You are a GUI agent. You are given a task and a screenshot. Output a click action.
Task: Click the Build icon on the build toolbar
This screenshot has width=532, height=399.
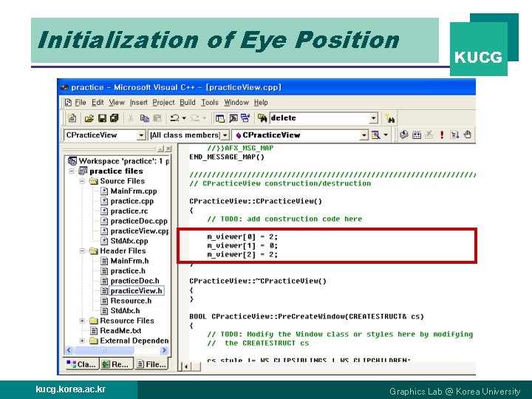[x=416, y=134]
